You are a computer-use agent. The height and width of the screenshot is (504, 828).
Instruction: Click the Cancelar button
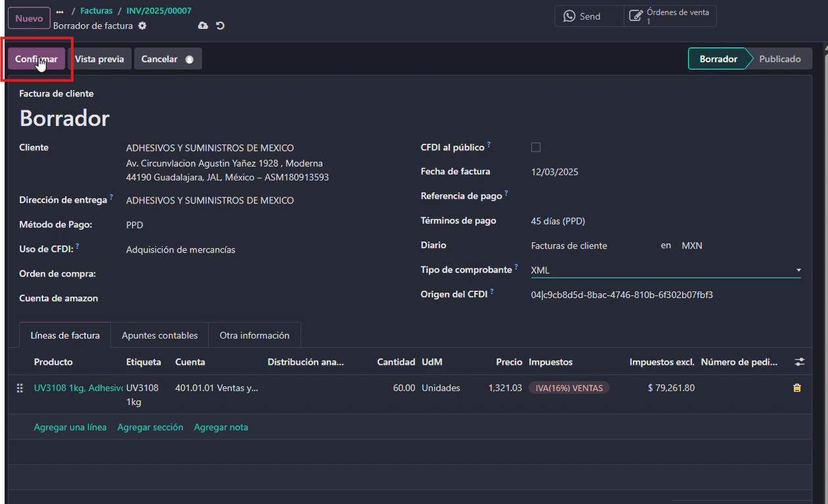(160, 59)
